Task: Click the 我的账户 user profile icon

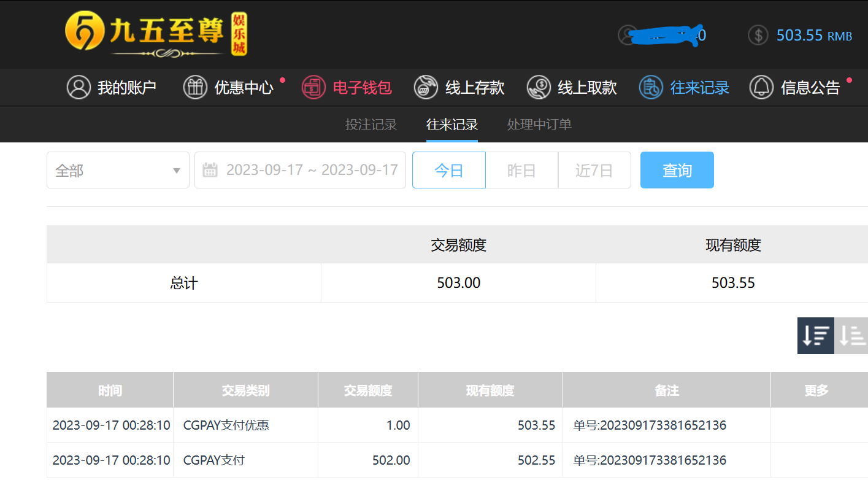Action: tap(79, 87)
